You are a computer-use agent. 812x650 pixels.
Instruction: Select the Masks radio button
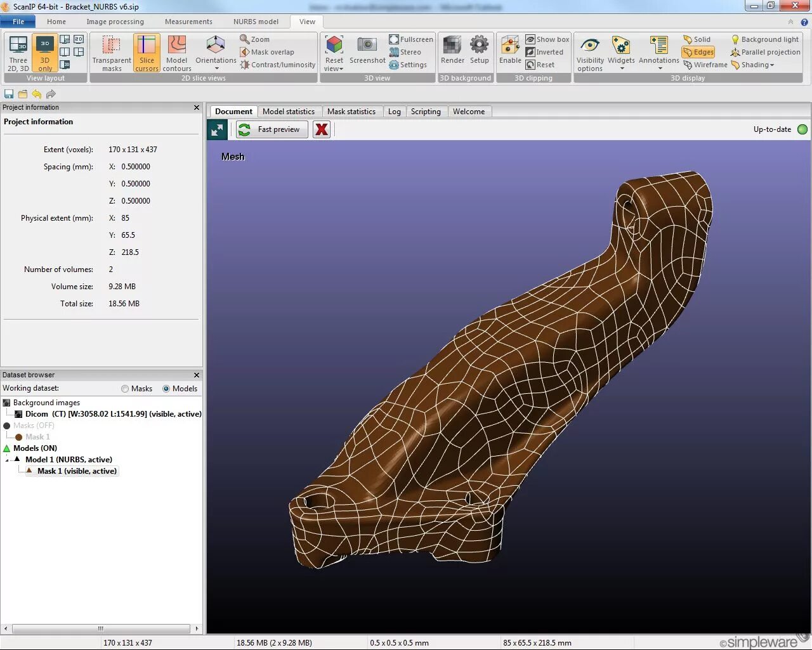(x=125, y=389)
